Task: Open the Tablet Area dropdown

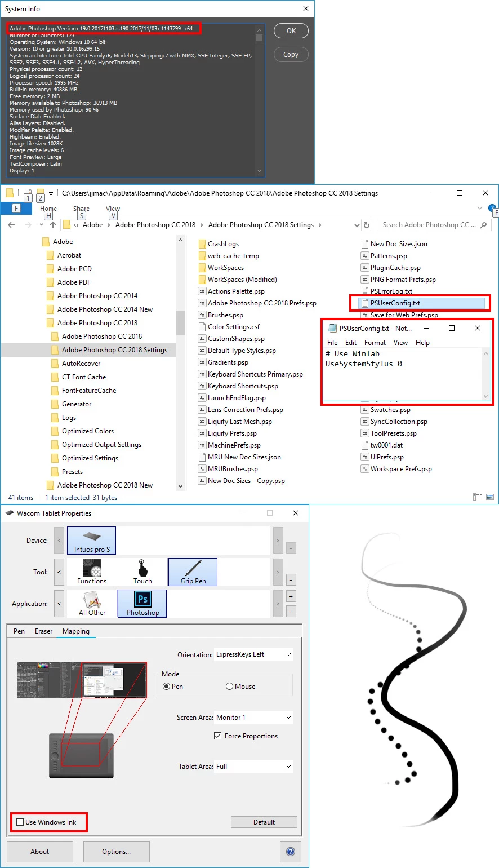Action: (x=254, y=767)
